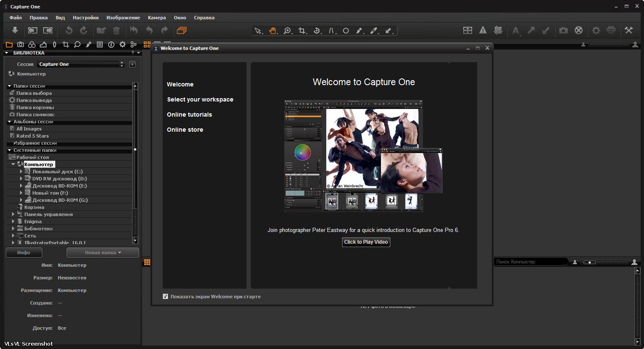Select the circle Spot removal tool
This screenshot has height=349, width=644.
tap(346, 31)
